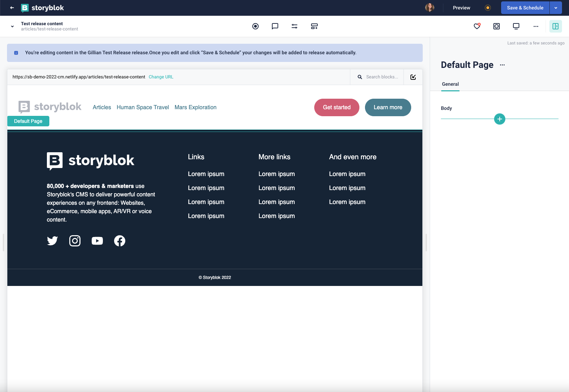Open the Save & Schedule dropdown arrow
The height and width of the screenshot is (392, 569).
[556, 8]
